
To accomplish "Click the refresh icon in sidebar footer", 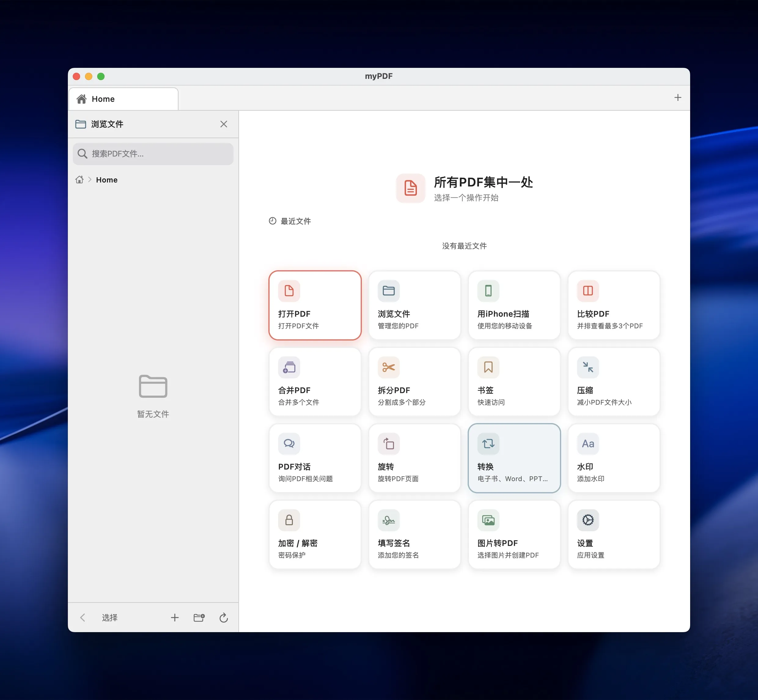I will tap(223, 617).
